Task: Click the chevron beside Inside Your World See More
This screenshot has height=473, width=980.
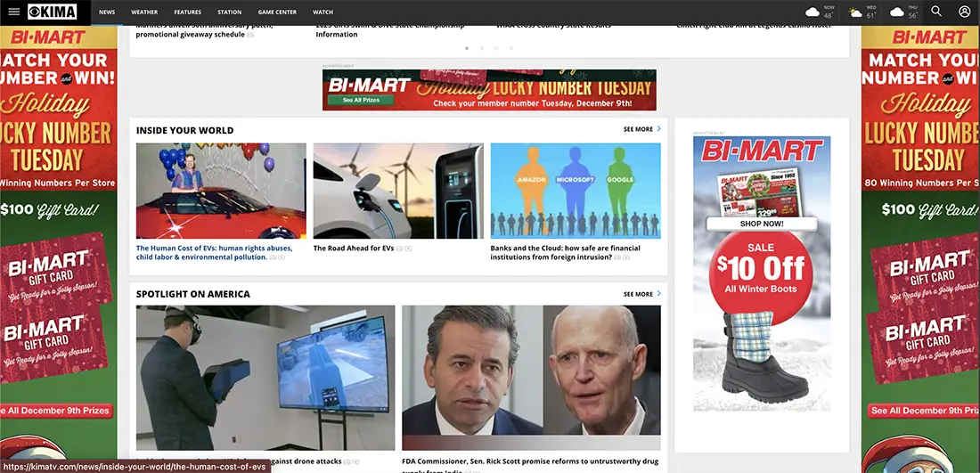Action: click(658, 128)
